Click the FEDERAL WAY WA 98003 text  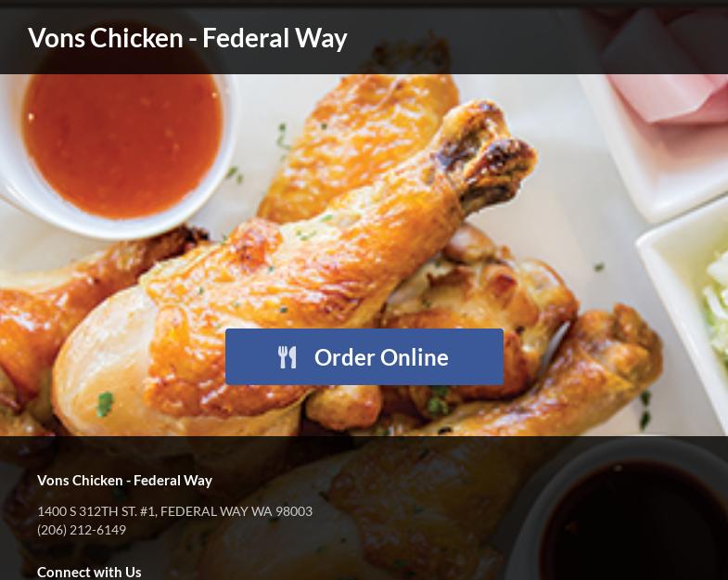[236, 511]
